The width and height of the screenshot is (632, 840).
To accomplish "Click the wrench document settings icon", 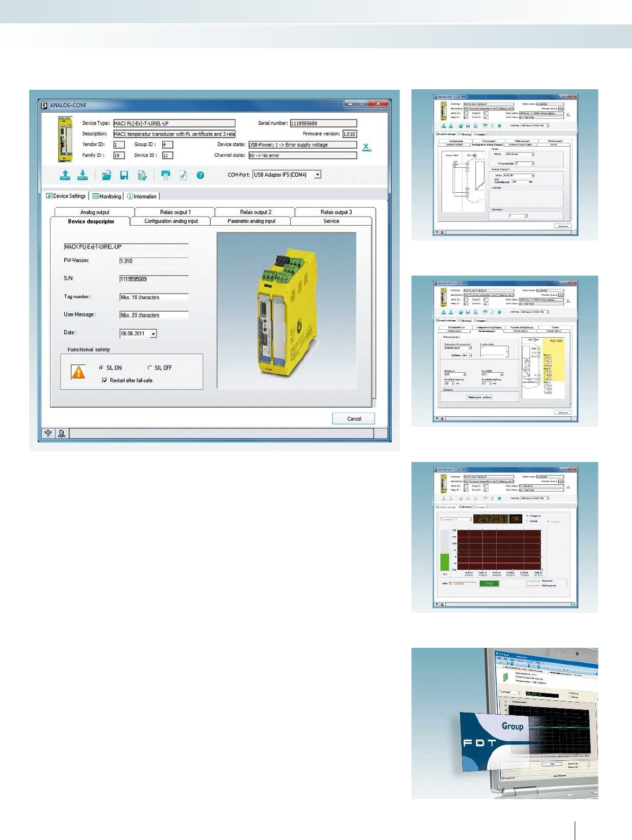I will [183, 175].
